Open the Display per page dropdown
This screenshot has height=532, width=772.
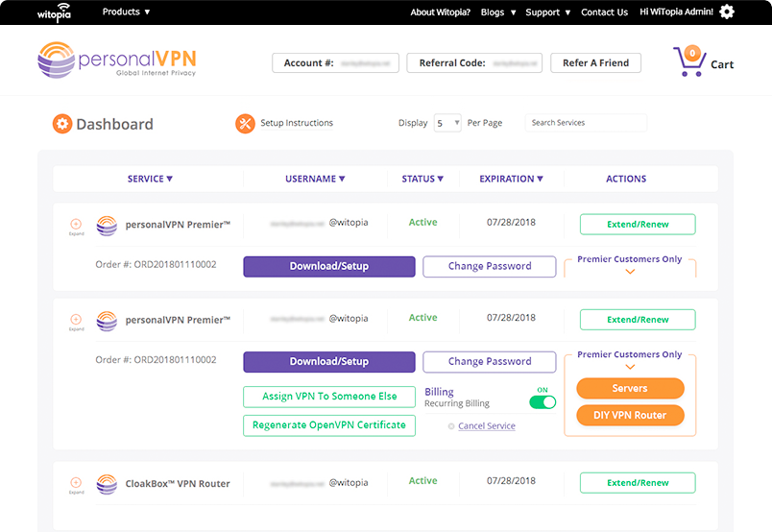click(447, 123)
